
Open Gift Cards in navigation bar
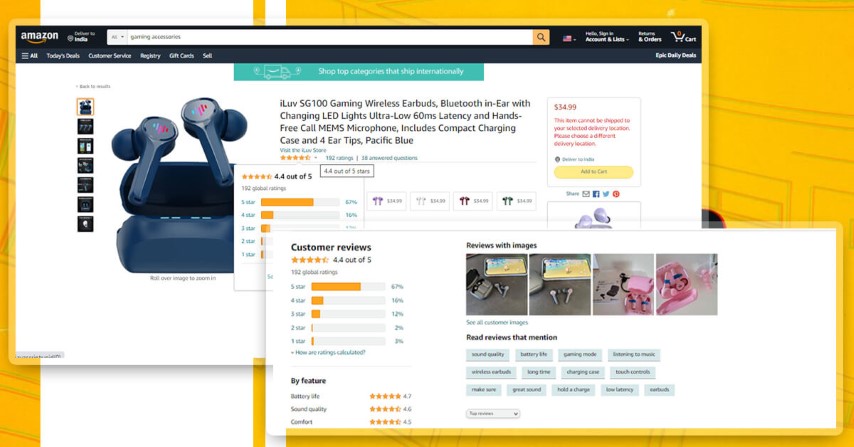[181, 56]
